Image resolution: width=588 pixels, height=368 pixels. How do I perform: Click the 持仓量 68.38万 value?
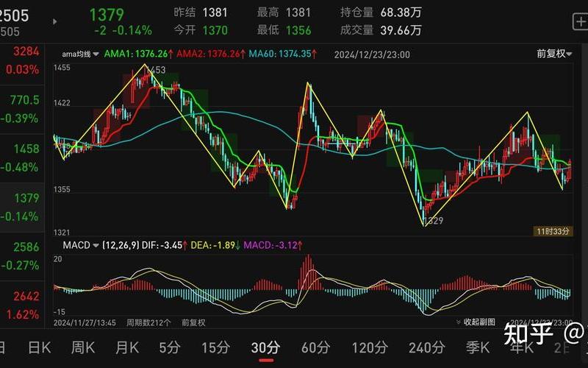pos(381,13)
